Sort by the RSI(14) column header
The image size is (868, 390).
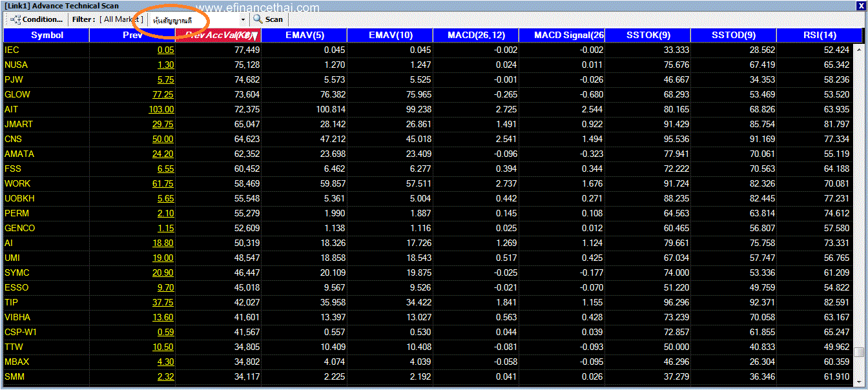820,36
